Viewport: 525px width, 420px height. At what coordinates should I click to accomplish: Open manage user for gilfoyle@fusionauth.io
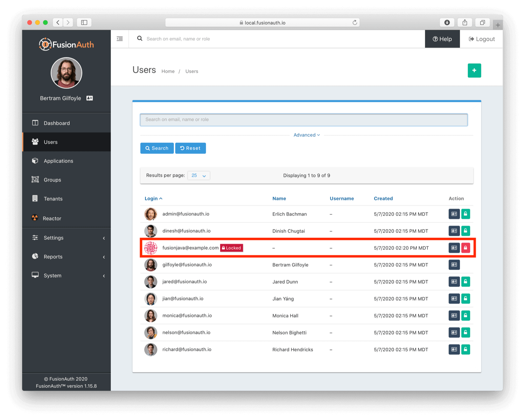[x=454, y=265]
